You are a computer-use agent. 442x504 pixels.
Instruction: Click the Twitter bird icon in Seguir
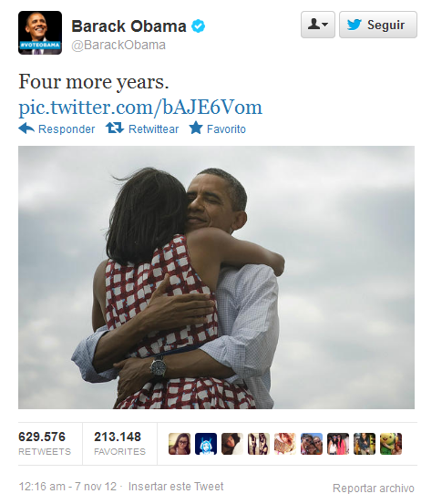(x=355, y=25)
